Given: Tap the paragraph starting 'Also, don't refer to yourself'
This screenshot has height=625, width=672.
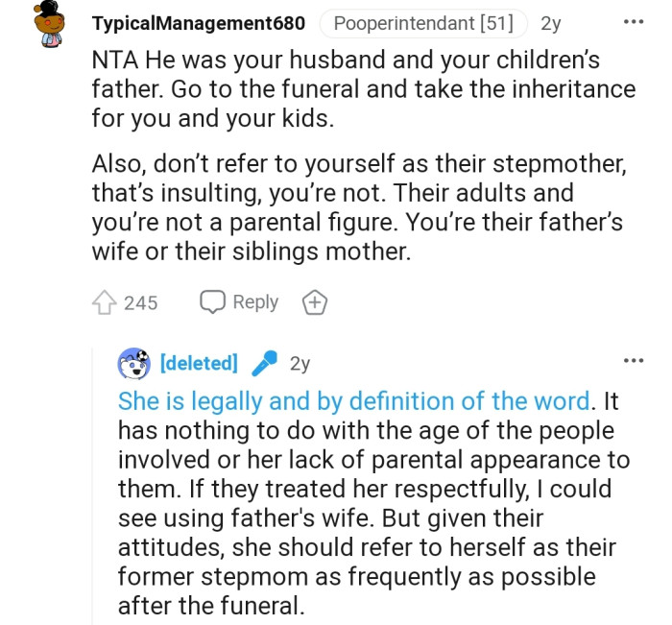Looking at the screenshot, I should click(x=359, y=207).
